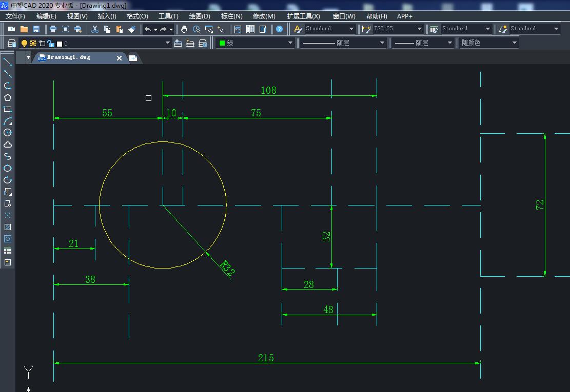This screenshot has height=392, width=570.
Task: Toggle layer 0 lock padlock icon
Action: 50,44
